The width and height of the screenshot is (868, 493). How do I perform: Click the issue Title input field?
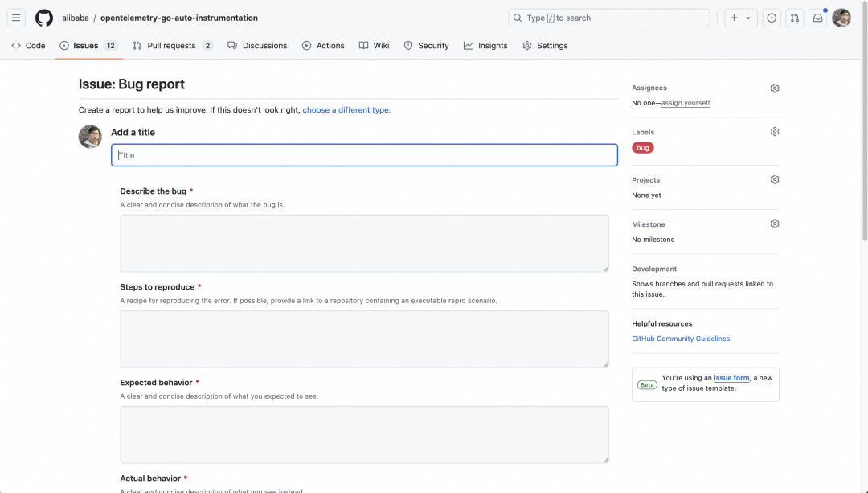364,155
